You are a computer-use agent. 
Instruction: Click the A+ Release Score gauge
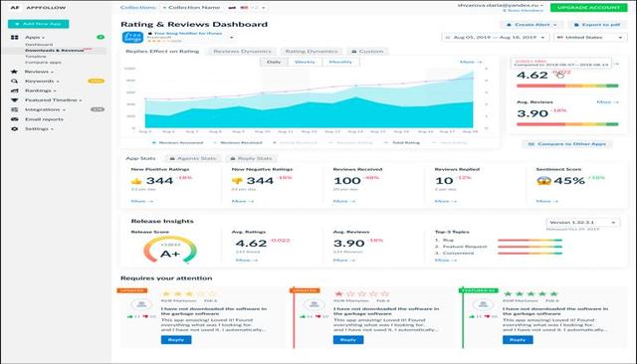(x=170, y=250)
